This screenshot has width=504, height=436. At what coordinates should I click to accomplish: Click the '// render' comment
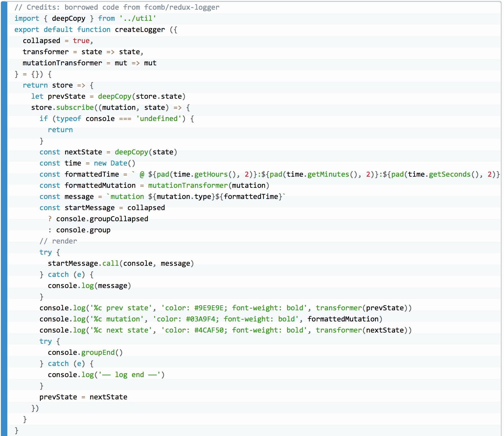pyautogui.click(x=58, y=241)
